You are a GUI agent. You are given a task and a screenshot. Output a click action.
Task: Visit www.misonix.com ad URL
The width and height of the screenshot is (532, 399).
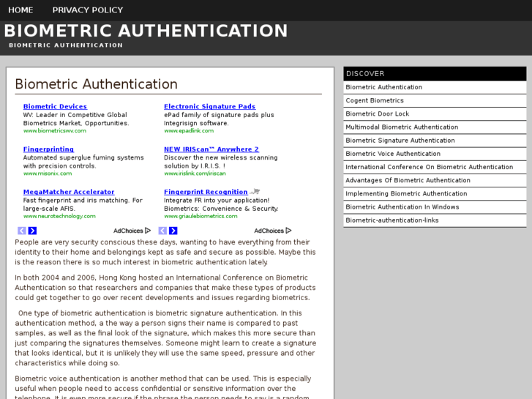pos(48,174)
